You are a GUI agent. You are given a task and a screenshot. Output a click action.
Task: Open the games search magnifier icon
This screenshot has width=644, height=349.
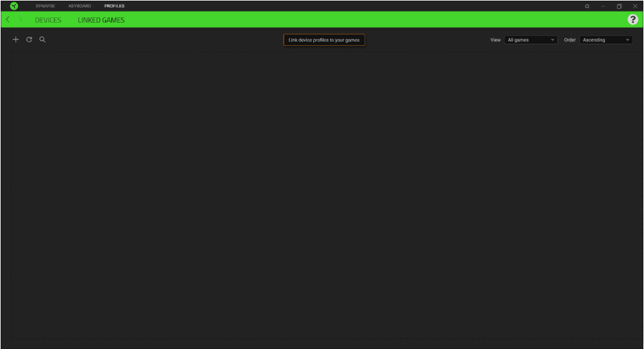pos(42,40)
